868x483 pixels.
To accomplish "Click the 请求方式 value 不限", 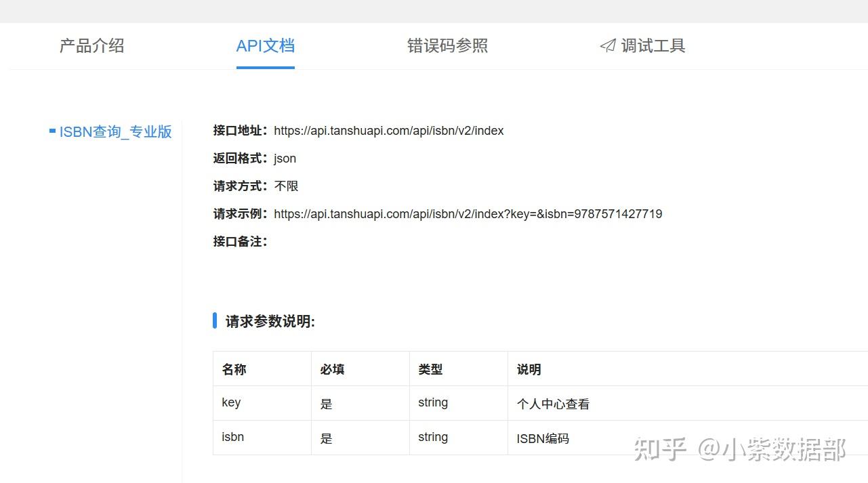I will (287, 186).
